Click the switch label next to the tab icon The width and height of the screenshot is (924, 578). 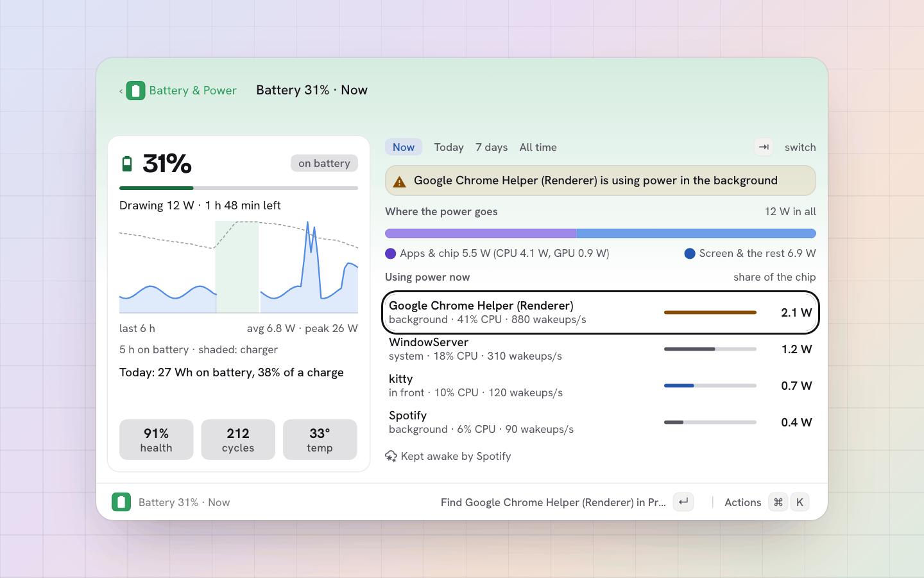coord(800,147)
